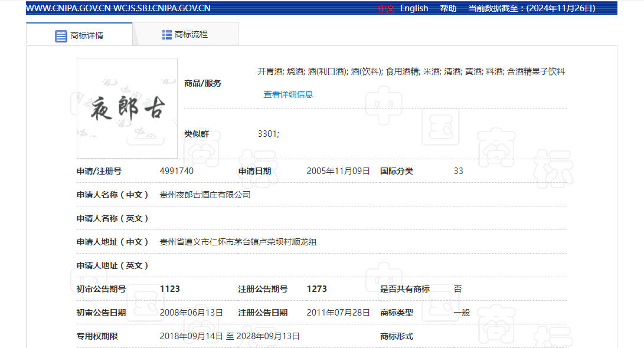Click shared trademark value 否
644x348 pixels.
pos(457,289)
